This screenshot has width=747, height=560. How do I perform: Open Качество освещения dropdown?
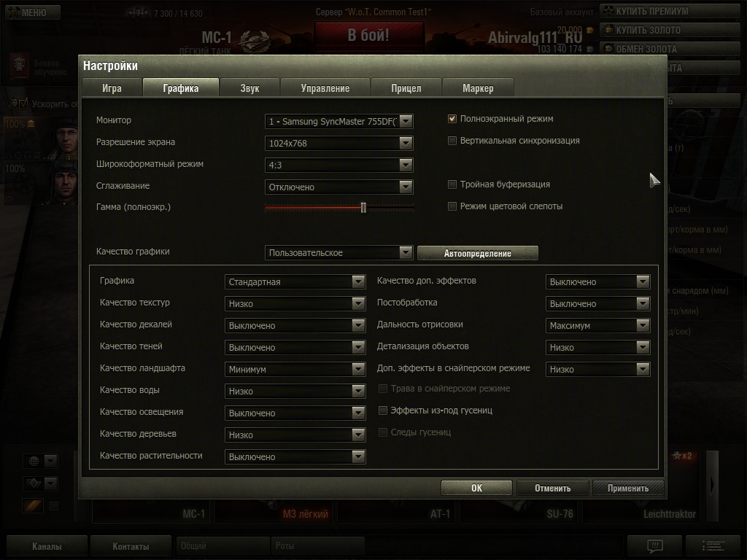295,413
